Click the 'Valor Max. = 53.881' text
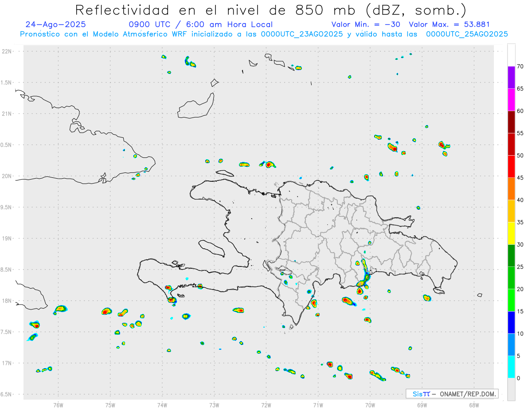This screenshot has height=411, width=532. click(449, 24)
